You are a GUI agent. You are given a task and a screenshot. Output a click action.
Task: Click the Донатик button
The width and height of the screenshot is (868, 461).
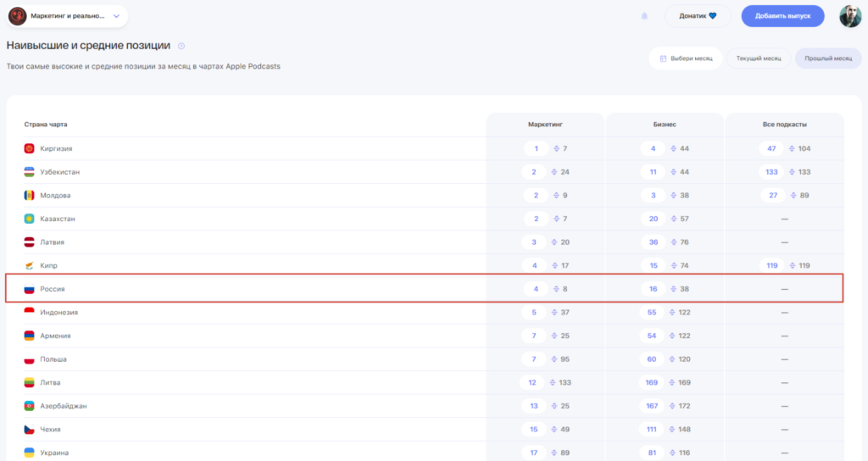click(698, 16)
